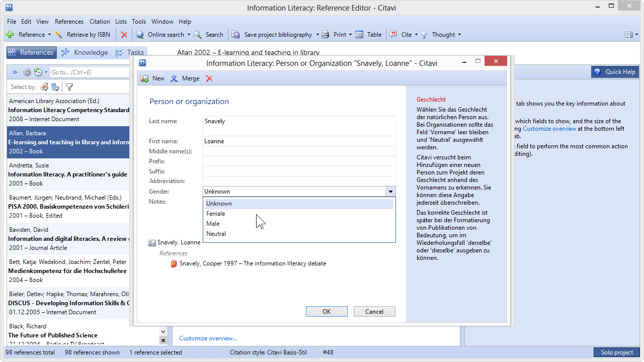Open the layout options icon at toolbar right

coord(629,35)
